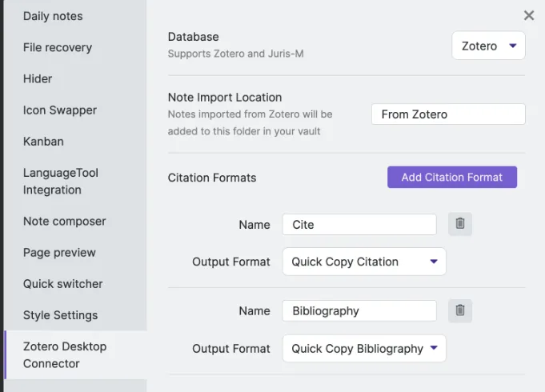Open the Database dropdown set to Zotero
The image size is (545, 392).
coord(488,46)
